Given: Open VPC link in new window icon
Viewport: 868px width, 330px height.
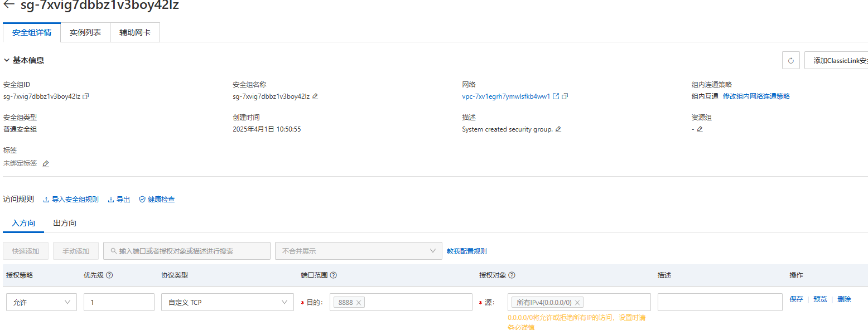Looking at the screenshot, I should [x=556, y=96].
